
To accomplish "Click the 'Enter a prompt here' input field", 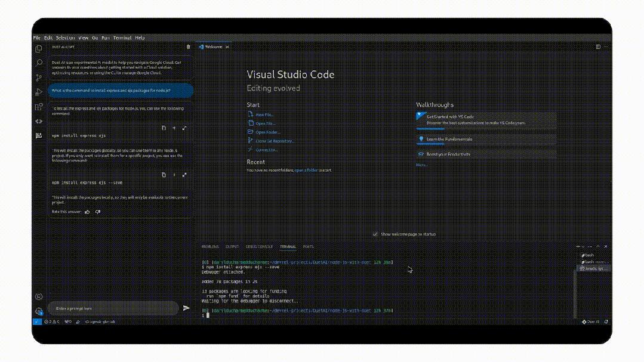I will tap(112, 308).
